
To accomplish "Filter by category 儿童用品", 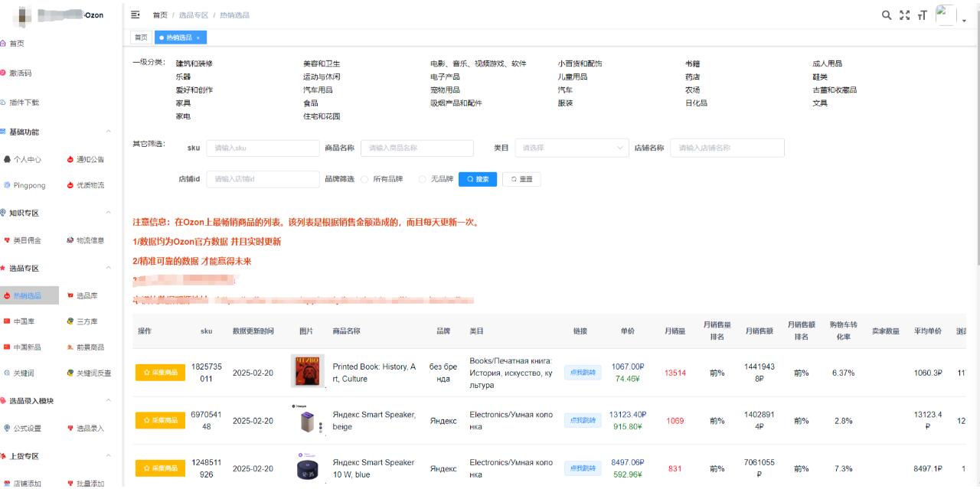I will point(573,77).
